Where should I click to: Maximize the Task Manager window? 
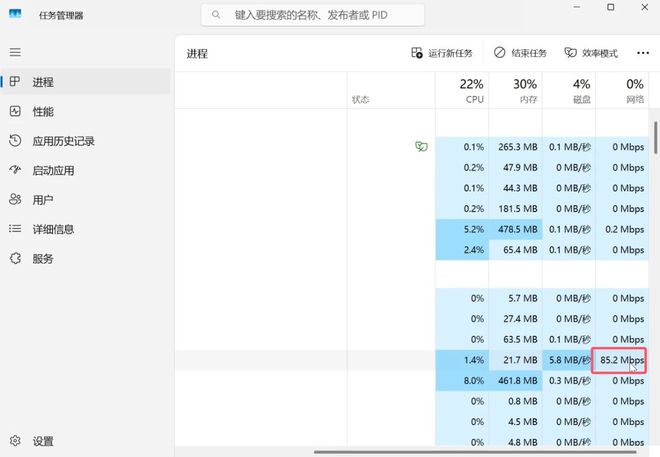click(x=611, y=7)
